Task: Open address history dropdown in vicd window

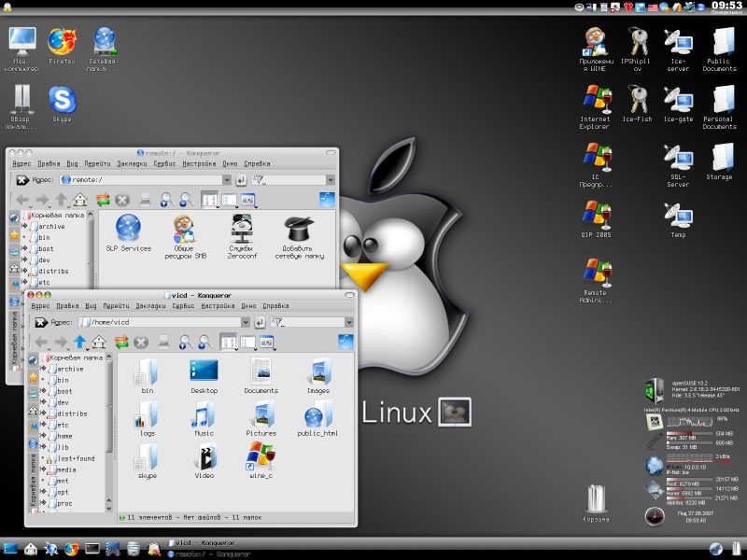Action: [246, 322]
